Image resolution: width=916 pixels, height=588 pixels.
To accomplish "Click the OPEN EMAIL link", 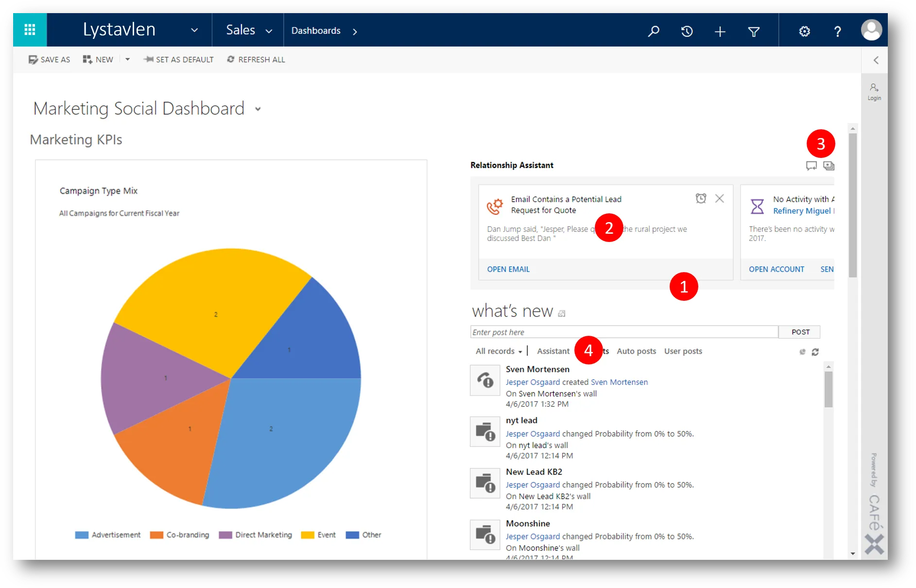I will (508, 269).
